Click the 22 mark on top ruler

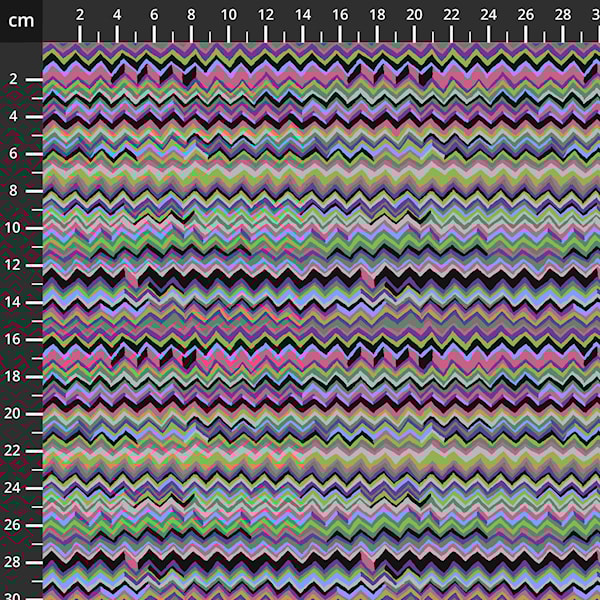[x=452, y=15]
